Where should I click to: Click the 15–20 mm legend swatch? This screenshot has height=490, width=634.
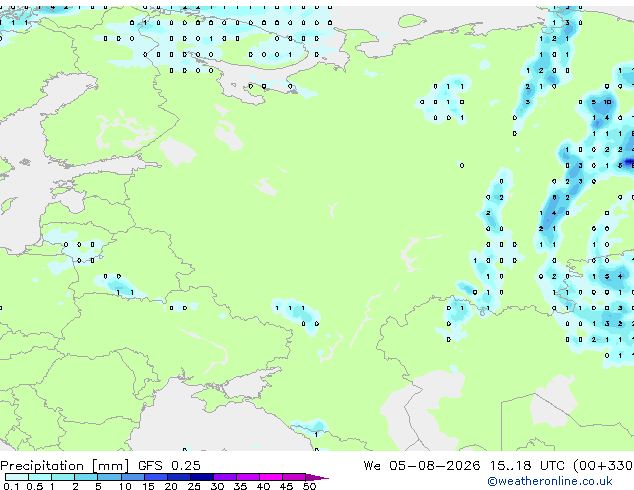click(x=156, y=477)
